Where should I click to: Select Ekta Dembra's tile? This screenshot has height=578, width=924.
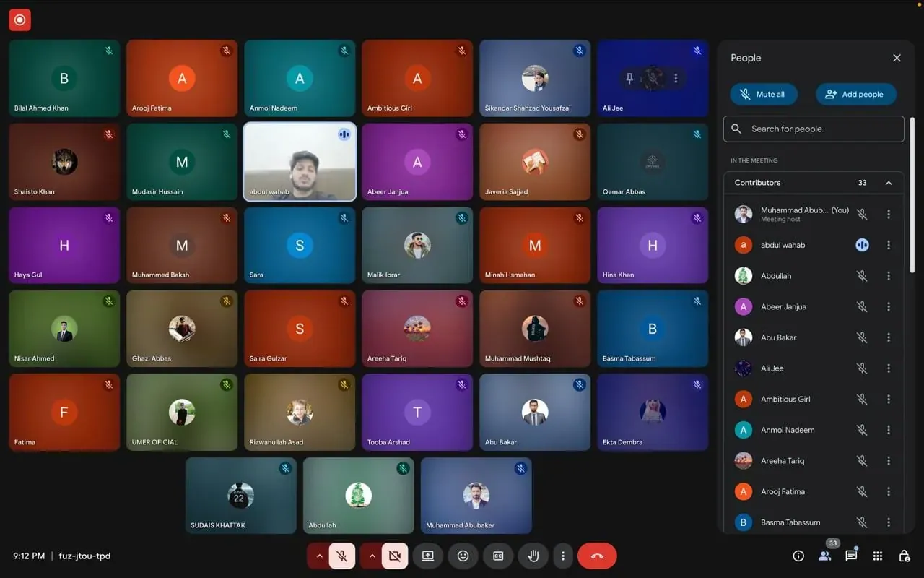653,412
